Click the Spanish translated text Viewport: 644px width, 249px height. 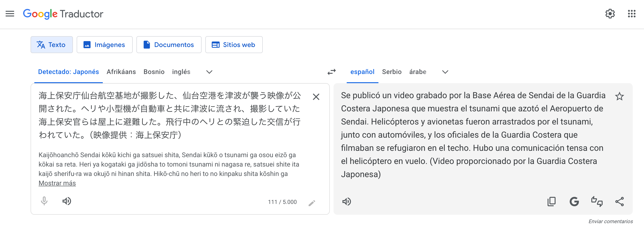click(x=473, y=135)
